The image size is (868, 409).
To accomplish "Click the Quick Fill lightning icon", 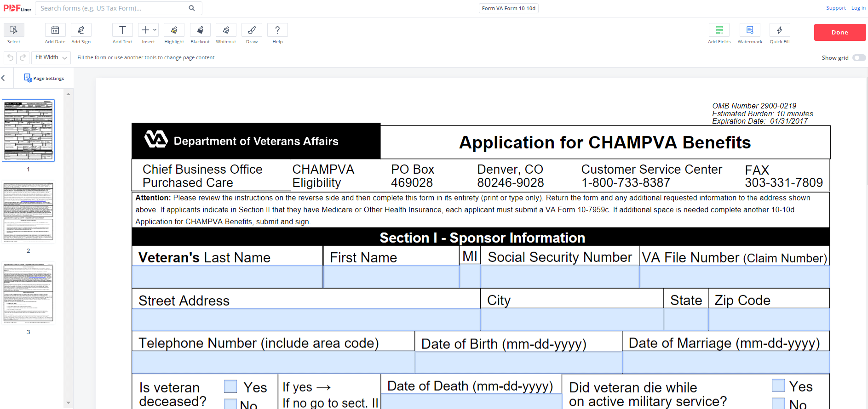I will pyautogui.click(x=779, y=30).
